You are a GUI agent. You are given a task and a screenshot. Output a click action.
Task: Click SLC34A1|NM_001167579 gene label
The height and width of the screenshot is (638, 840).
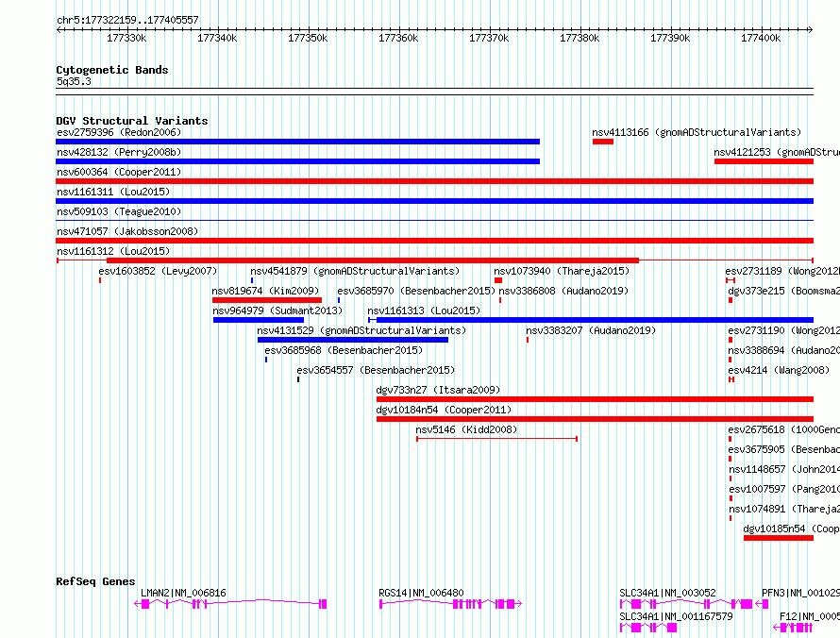pyautogui.click(x=676, y=616)
